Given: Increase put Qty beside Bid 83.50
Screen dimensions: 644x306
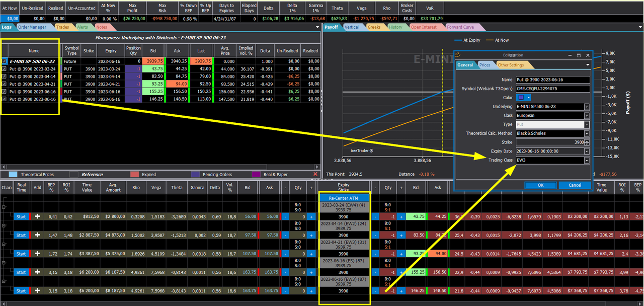Looking at the screenshot, I should [x=401, y=235].
